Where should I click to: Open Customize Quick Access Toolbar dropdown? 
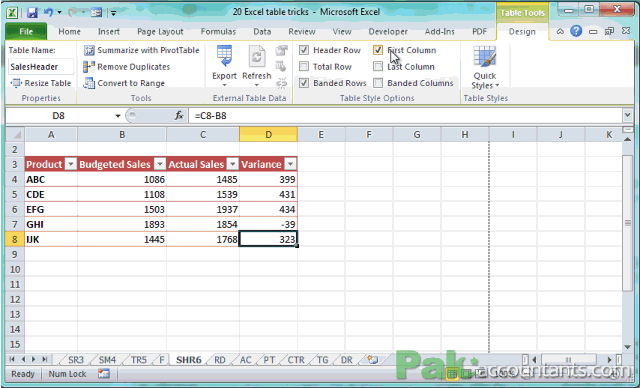pyautogui.click(x=113, y=13)
